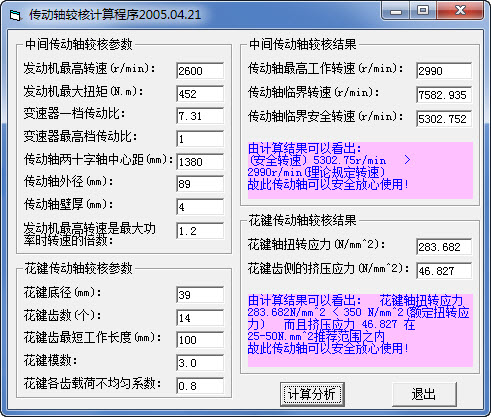
Task: Select the 十字轴中心距 field showing 1380
Action: [200, 162]
